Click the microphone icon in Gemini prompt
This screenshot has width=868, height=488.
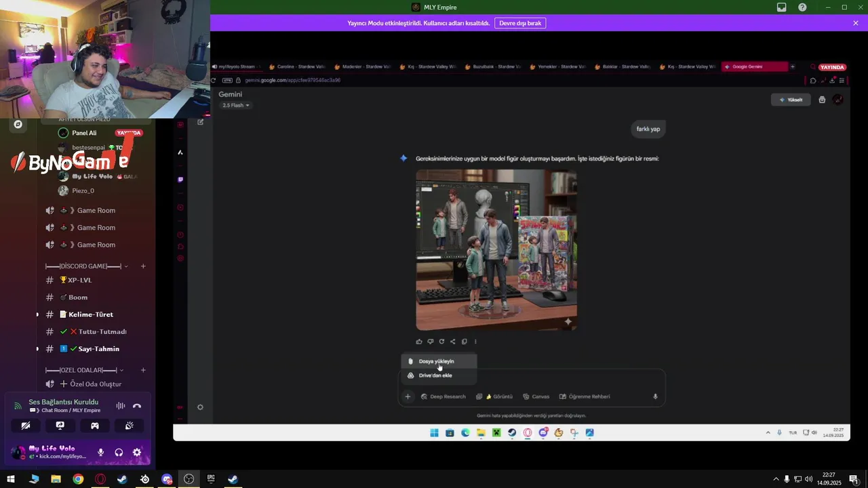[x=655, y=396]
